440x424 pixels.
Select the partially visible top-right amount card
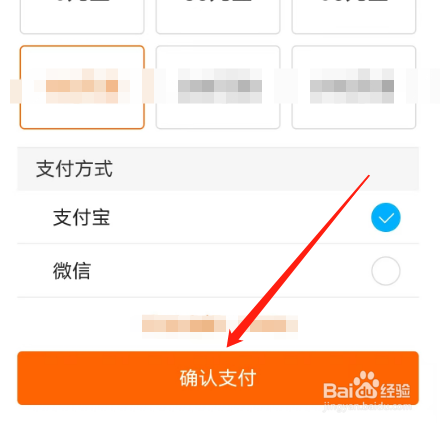pos(354,17)
